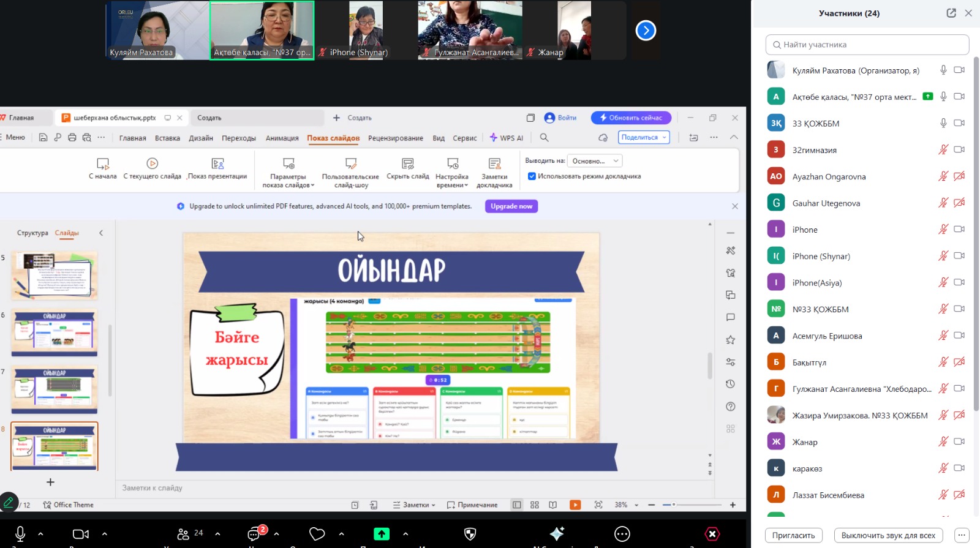Click the Upgrade now button
The image size is (980, 548).
click(x=511, y=206)
